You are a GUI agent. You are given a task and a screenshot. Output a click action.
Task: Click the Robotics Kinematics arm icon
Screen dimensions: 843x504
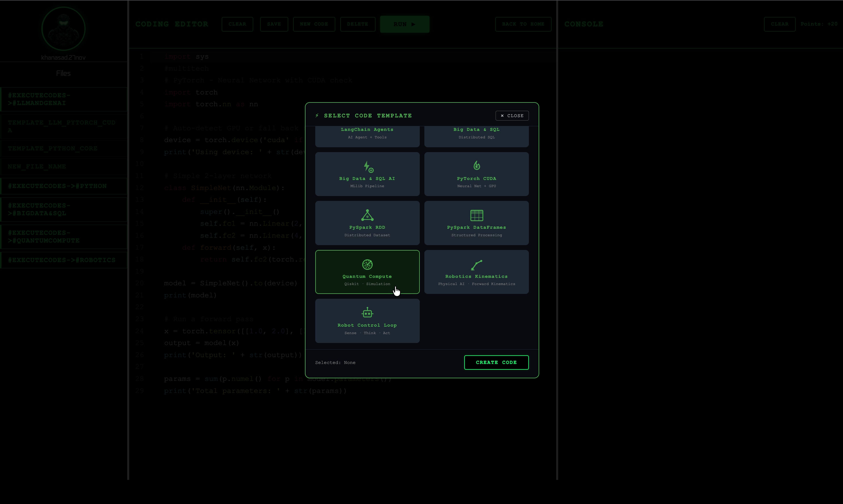coord(477,265)
